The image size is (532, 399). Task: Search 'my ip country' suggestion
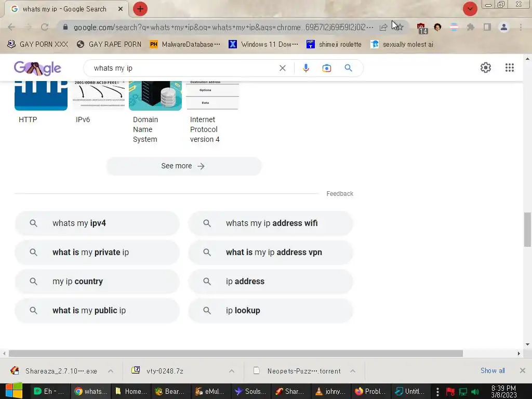[x=97, y=282]
